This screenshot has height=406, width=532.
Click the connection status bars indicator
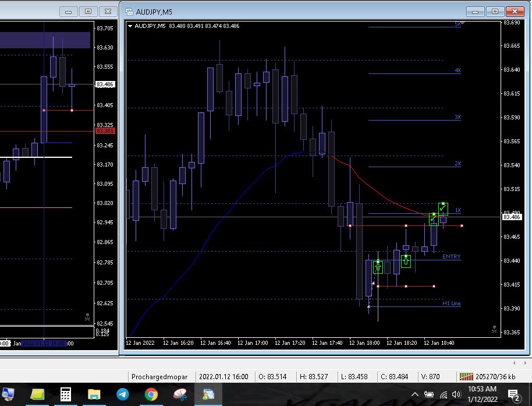466,377
